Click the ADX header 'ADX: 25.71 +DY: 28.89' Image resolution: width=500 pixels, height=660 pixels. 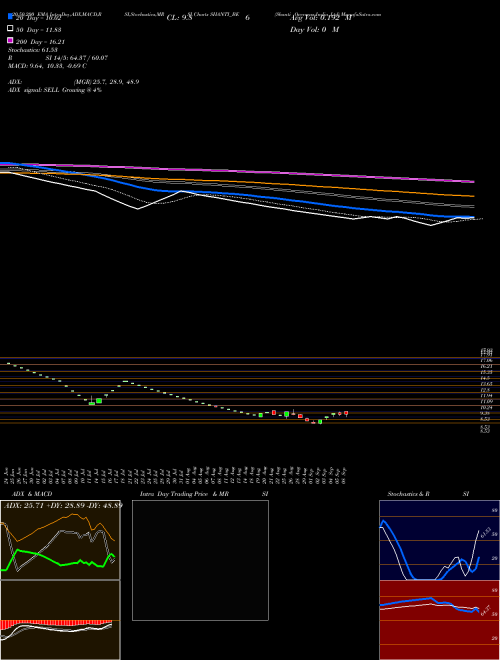46,505
